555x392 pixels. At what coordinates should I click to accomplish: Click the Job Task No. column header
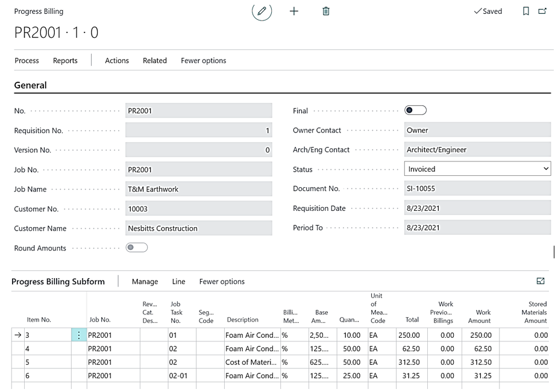tap(177, 312)
